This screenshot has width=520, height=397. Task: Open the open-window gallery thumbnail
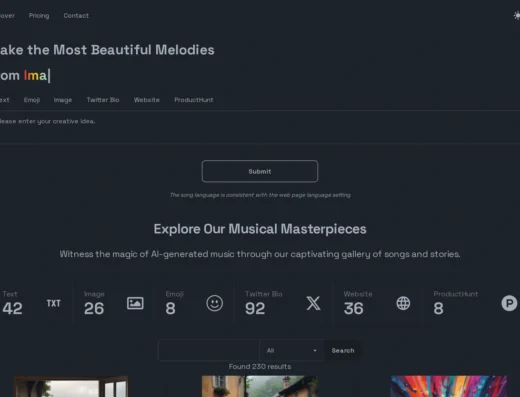(71, 387)
